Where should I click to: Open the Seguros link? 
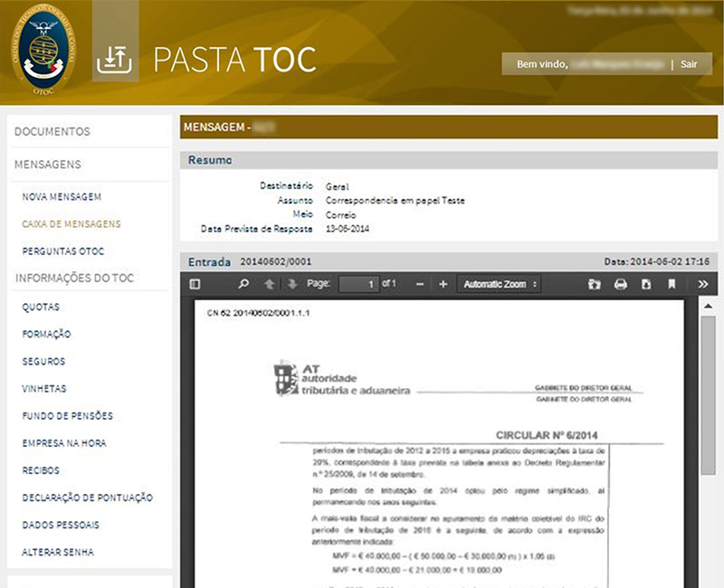(43, 361)
